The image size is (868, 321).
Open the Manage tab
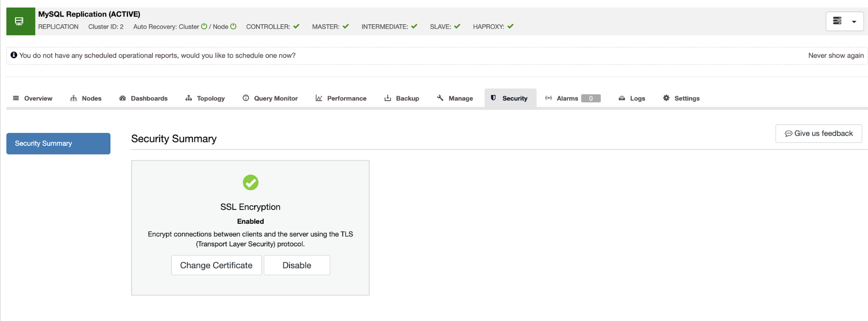click(455, 98)
